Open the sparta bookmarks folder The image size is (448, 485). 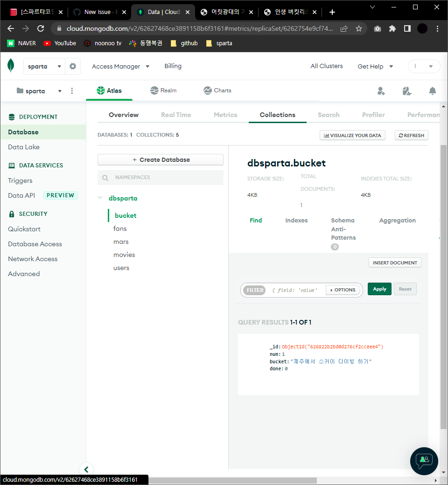pyautogui.click(x=219, y=43)
